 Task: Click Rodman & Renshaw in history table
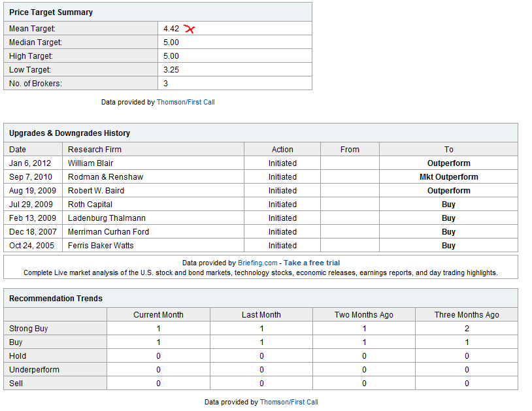coord(105,177)
